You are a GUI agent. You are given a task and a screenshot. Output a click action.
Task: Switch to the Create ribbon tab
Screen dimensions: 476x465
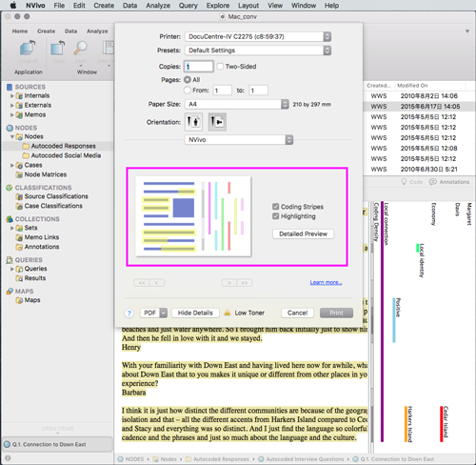coord(46,31)
